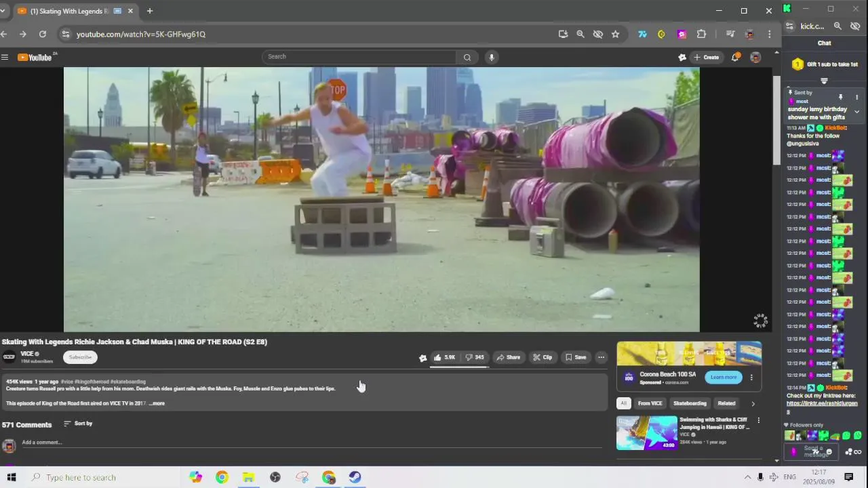Like the video

(445, 357)
